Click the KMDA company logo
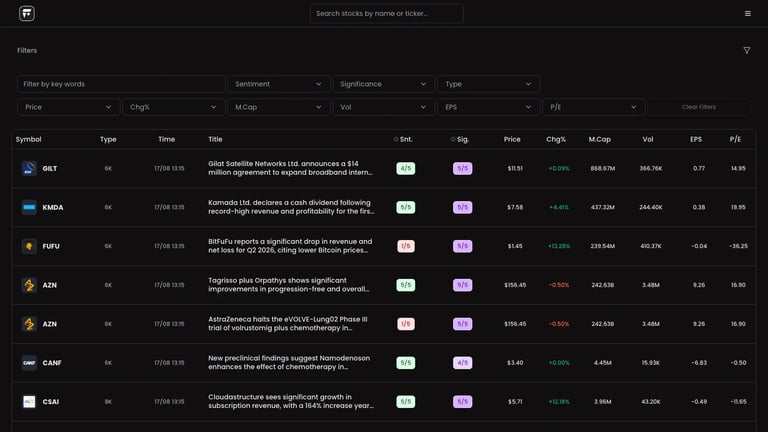 pos(29,207)
